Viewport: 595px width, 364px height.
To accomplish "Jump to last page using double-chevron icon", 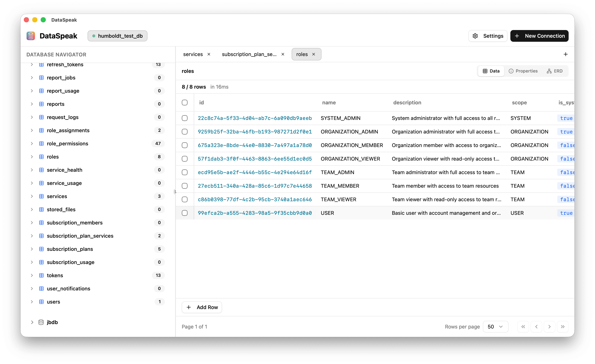I will pyautogui.click(x=563, y=326).
